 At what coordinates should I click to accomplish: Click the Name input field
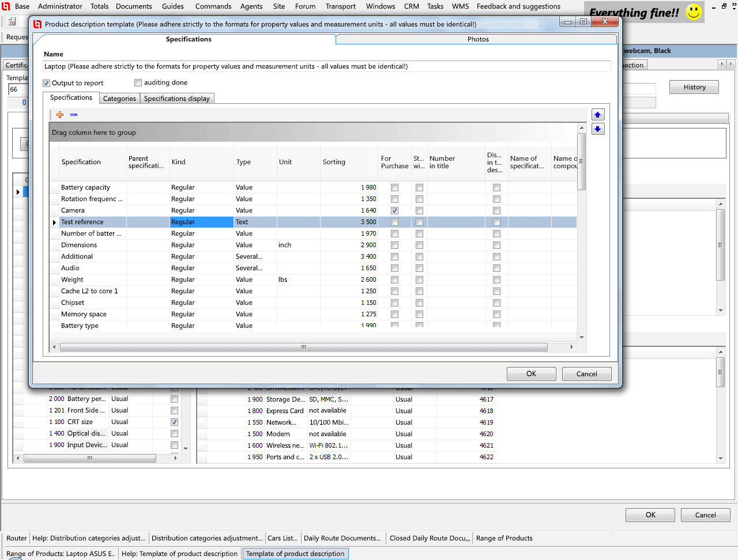click(x=327, y=66)
